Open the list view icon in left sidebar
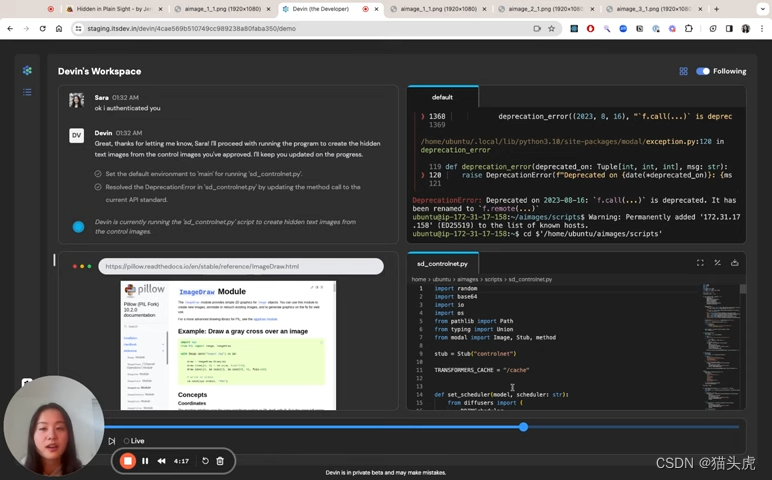 pos(27,92)
